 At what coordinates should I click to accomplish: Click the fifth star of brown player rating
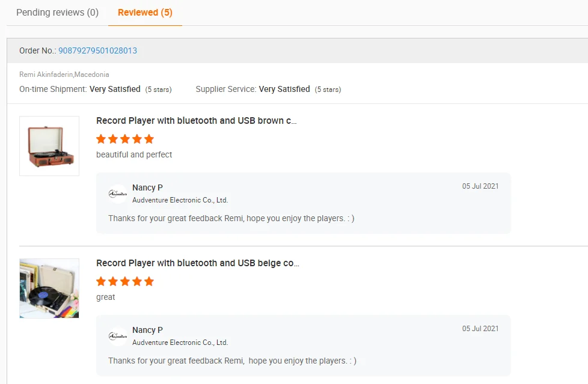coord(149,139)
